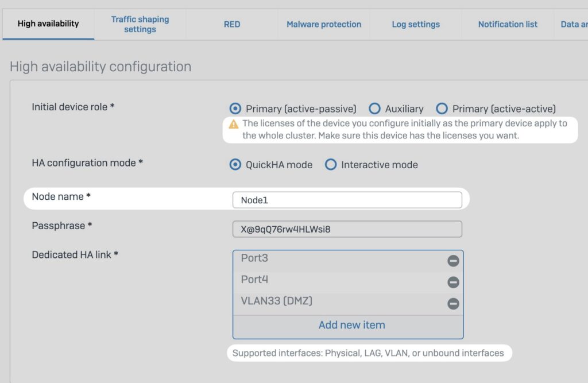Screen dimensions: 588x383
Task: Delete the VLAN33 (DMZ) entry using its minus icon
Action: [453, 304]
